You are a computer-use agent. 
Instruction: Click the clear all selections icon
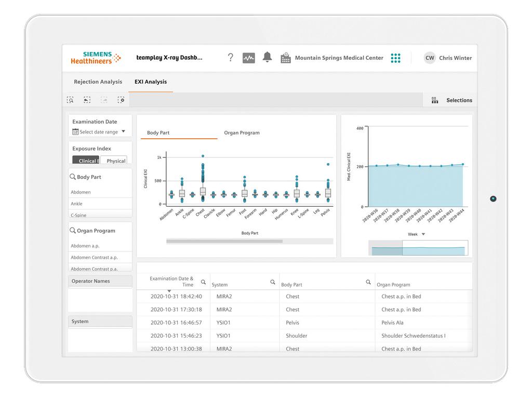click(121, 99)
